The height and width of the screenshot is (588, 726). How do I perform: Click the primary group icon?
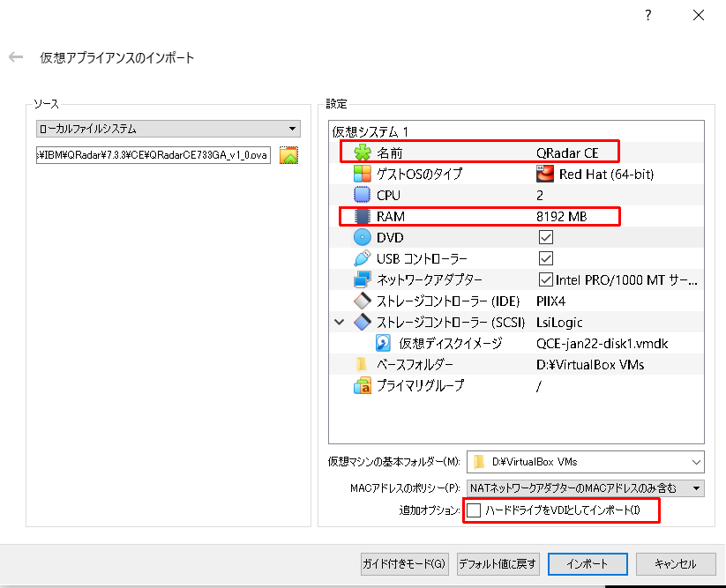(x=362, y=385)
